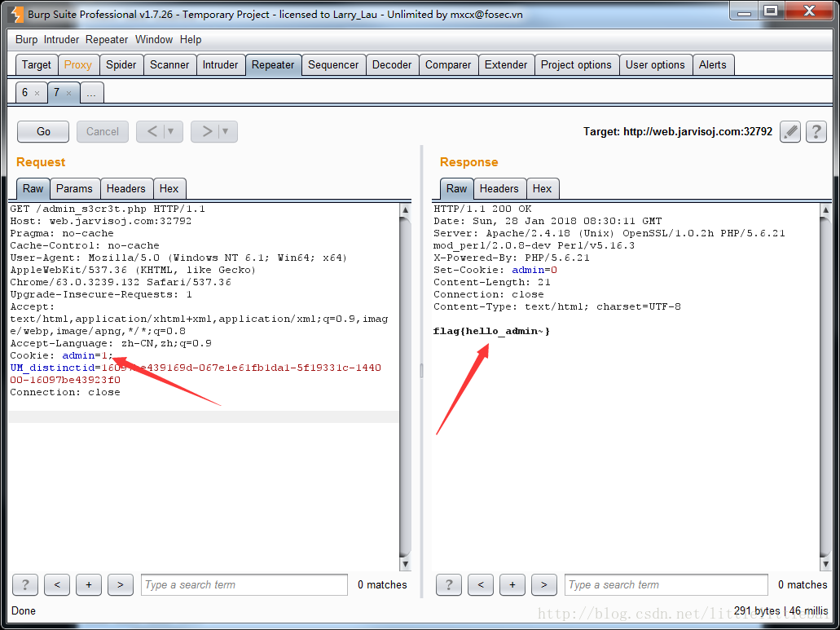Select the Request Params tab

click(74, 188)
